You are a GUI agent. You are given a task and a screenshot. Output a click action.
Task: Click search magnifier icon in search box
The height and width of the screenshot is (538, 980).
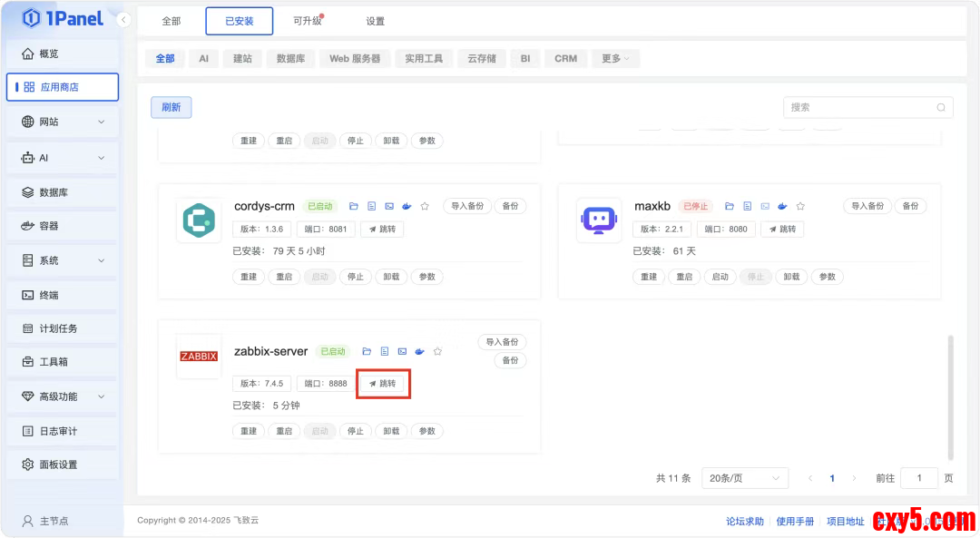click(x=941, y=107)
